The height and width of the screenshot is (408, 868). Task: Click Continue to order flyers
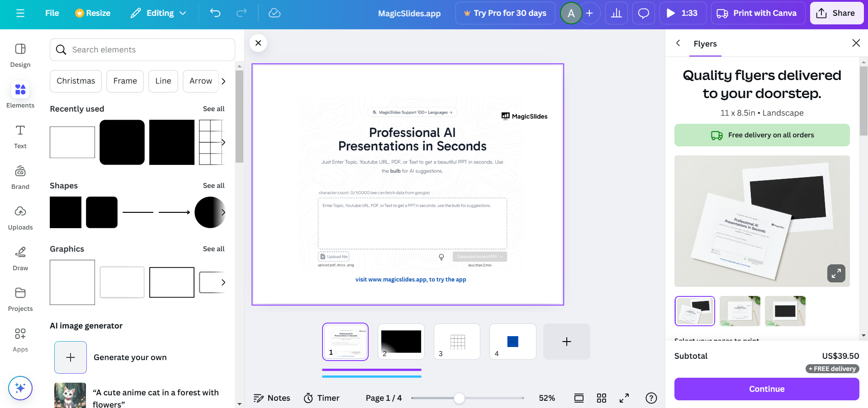tap(767, 389)
